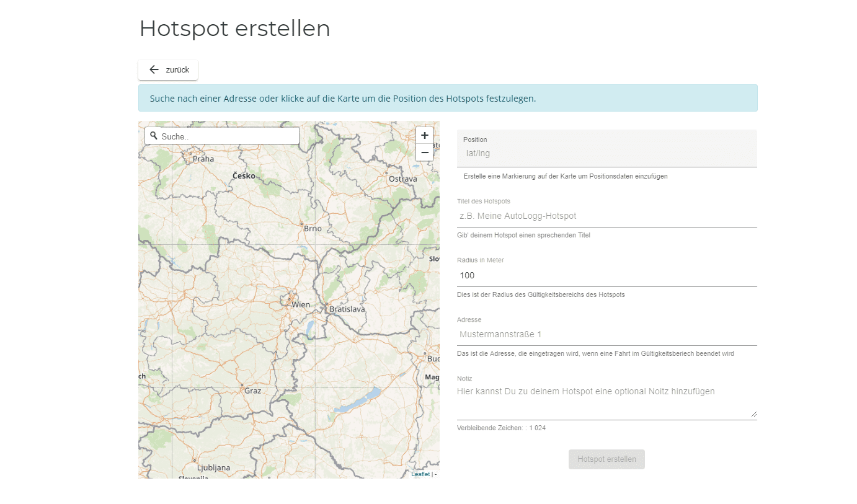The image size is (857, 504).
Task: Click the Notiz textarea
Action: point(606,402)
